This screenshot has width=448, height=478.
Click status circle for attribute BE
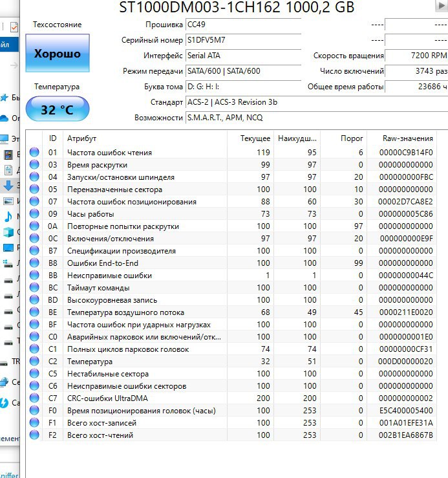coord(34,312)
